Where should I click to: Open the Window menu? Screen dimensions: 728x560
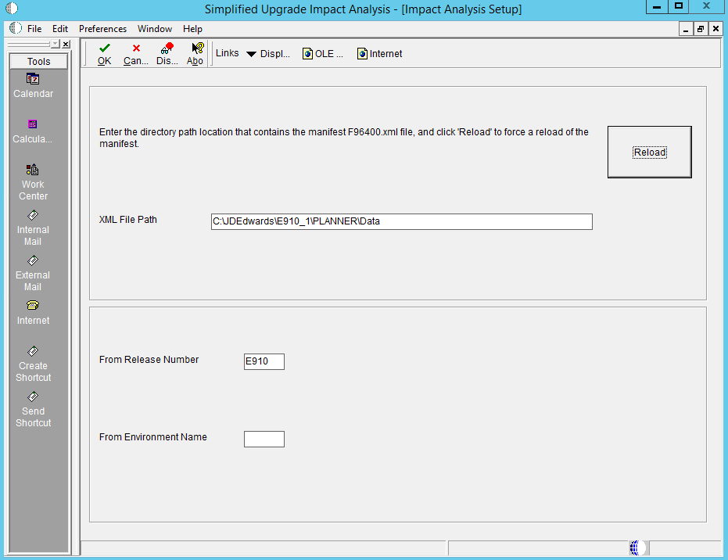[155, 29]
